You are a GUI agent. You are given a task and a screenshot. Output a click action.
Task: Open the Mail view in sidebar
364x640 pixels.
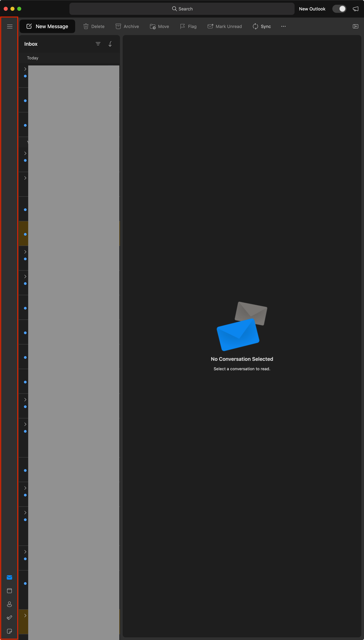pyautogui.click(x=9, y=577)
